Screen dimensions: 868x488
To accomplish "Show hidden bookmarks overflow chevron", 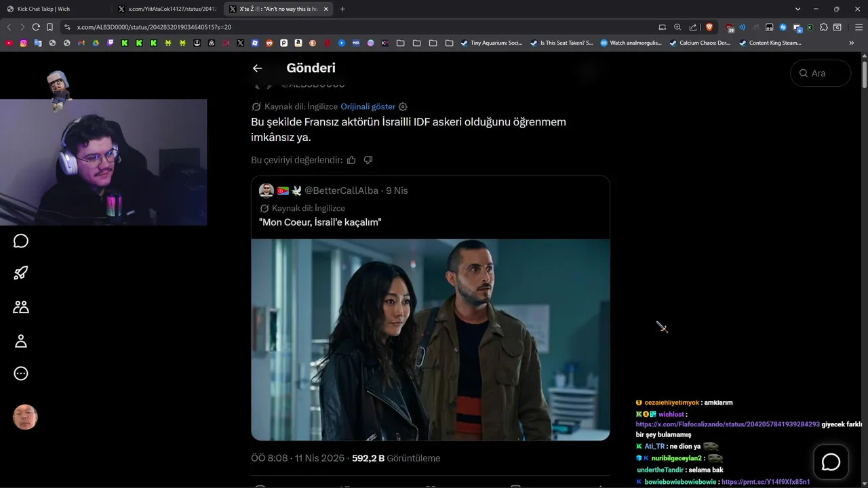I will (x=852, y=43).
